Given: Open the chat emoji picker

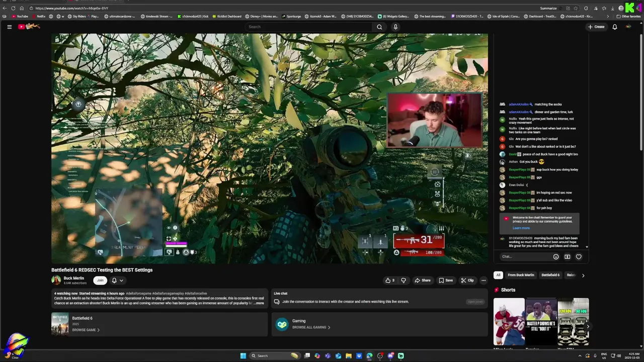Looking at the screenshot, I should tap(556, 256).
